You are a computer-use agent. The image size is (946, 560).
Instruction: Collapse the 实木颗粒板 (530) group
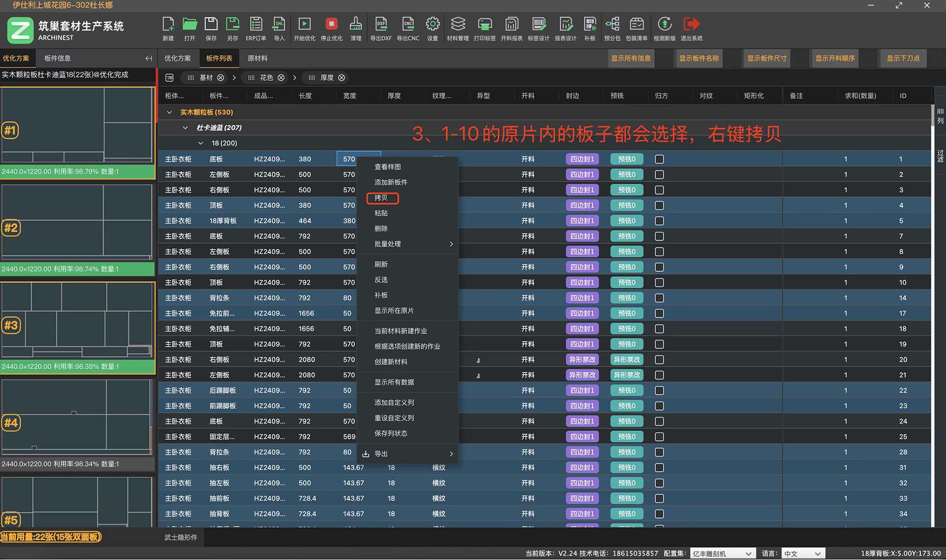pos(169,112)
